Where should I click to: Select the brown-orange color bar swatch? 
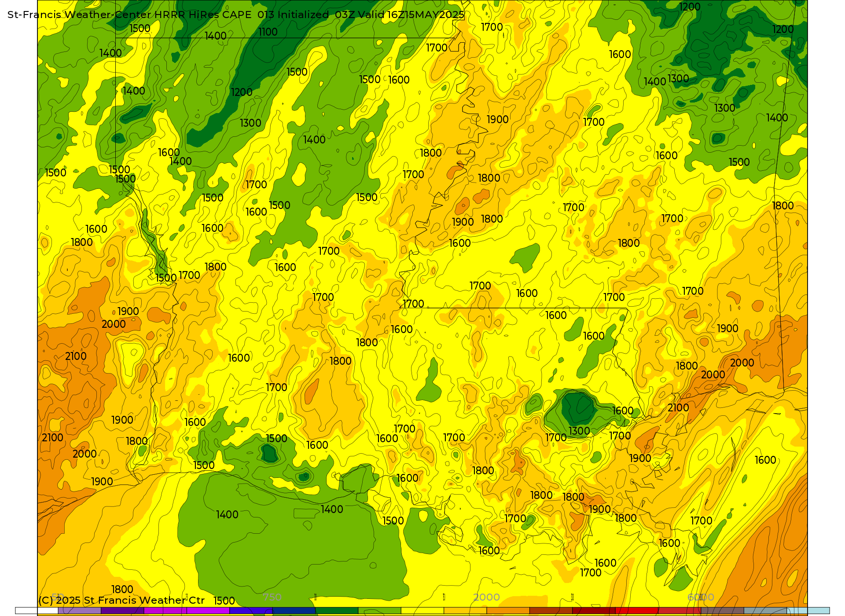coord(551,610)
